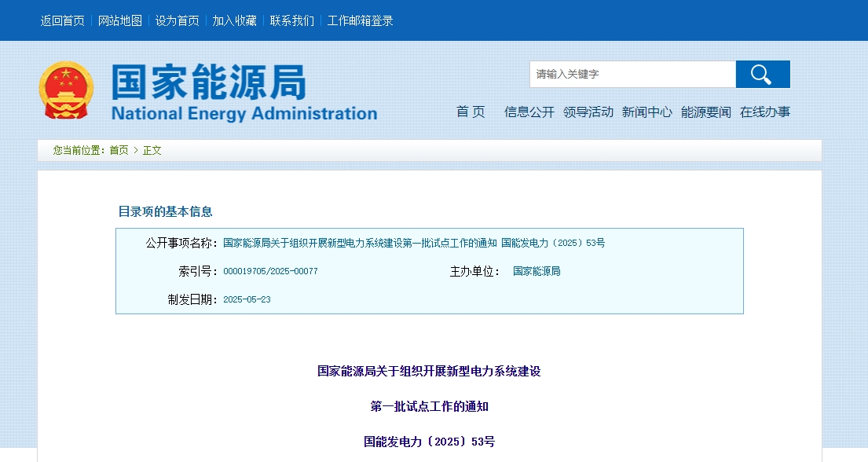
Task: Click the 国家能源局 value beside 主办单位
Action: point(537,271)
